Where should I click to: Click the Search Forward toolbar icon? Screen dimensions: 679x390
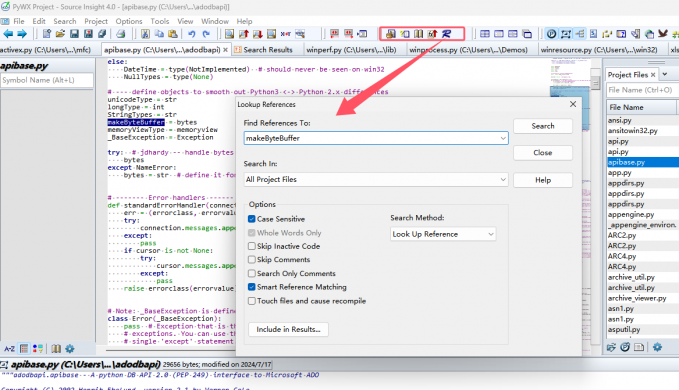(258, 34)
